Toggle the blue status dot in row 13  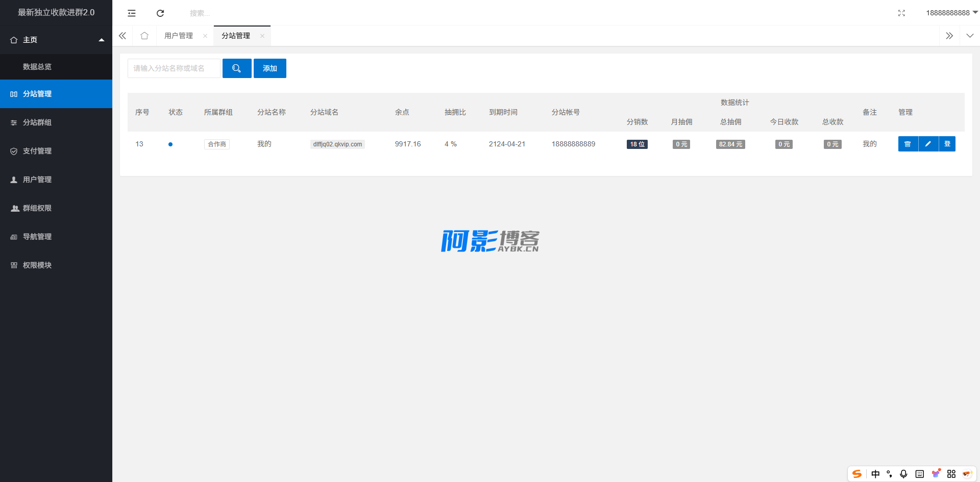pos(170,144)
